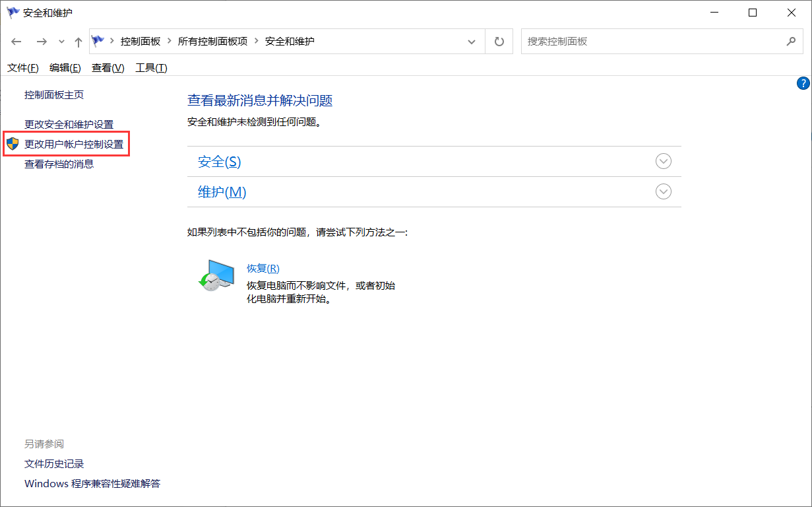Viewport: 812px width, 507px height.
Task: Click the shield icon next to 更改用户帐户控制设置
Action: pyautogui.click(x=11, y=144)
